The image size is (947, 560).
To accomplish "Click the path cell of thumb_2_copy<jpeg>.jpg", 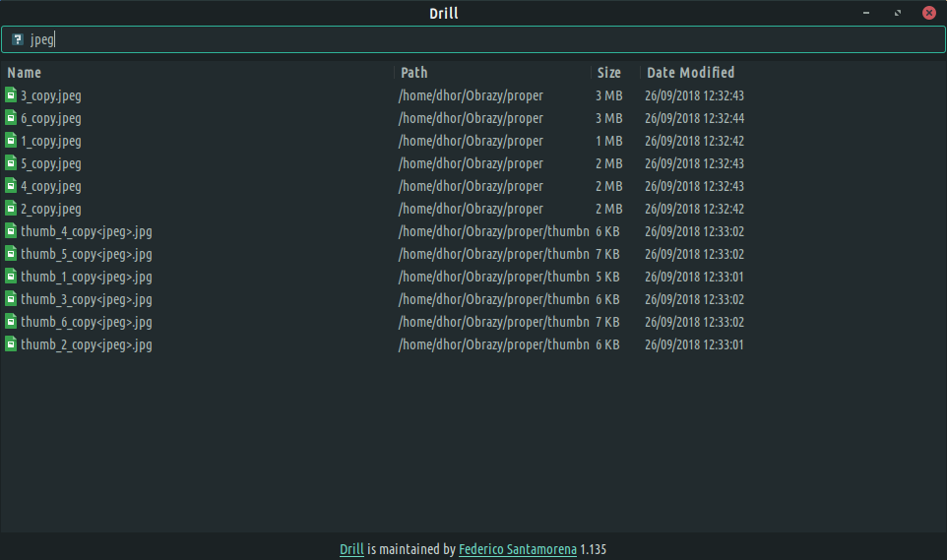I will 493,344.
